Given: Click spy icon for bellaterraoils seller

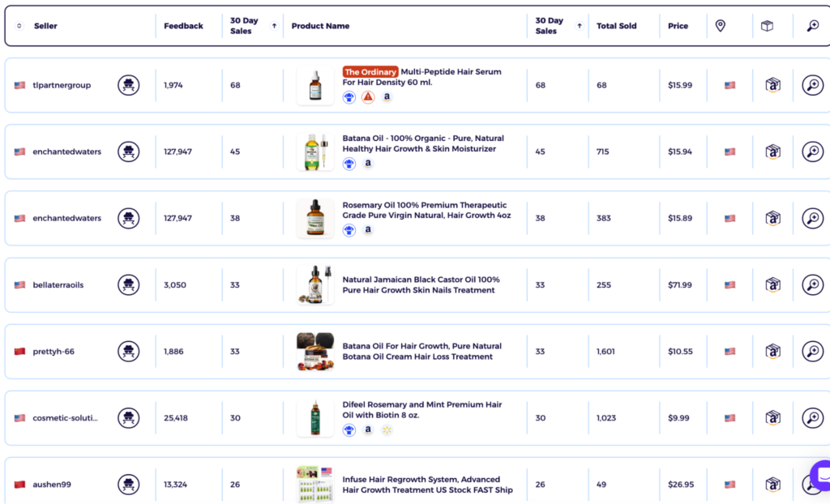Looking at the screenshot, I should coord(129,285).
